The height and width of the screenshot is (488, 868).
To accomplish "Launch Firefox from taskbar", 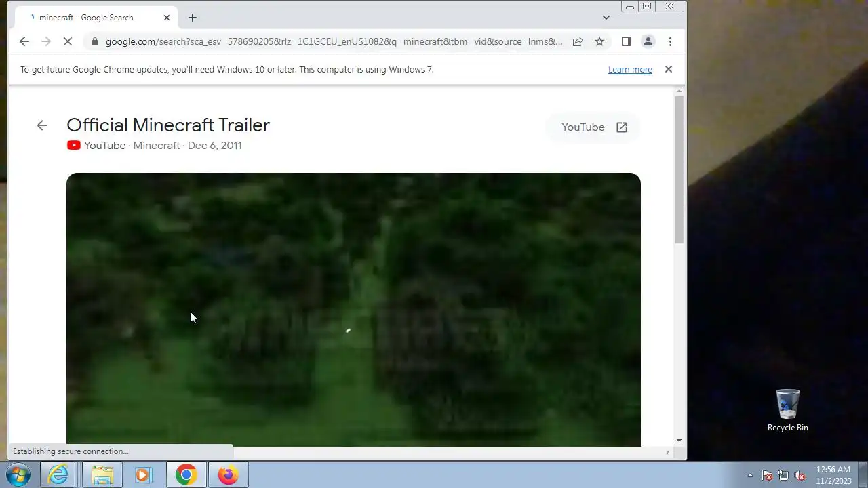I will [228, 475].
